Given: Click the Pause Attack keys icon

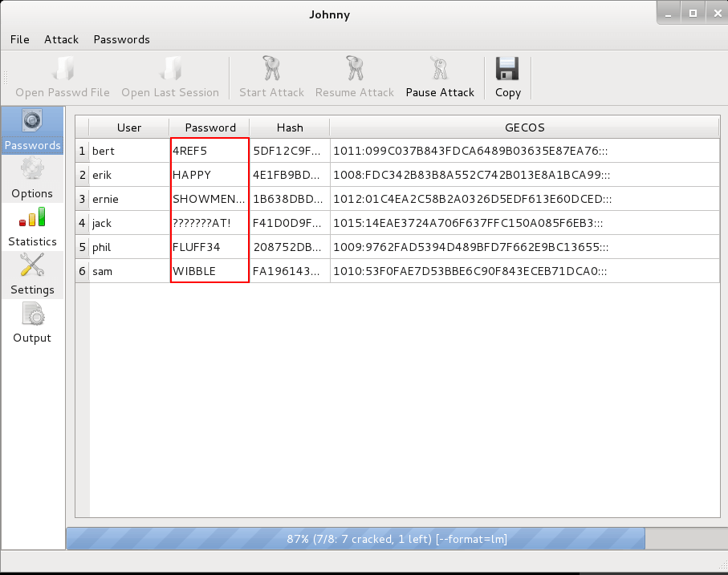Looking at the screenshot, I should 439,69.
